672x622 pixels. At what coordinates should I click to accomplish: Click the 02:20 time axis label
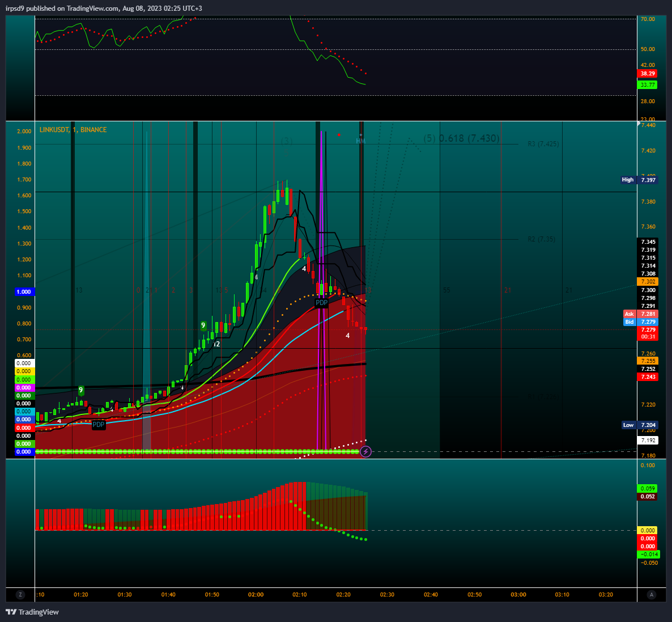343,595
